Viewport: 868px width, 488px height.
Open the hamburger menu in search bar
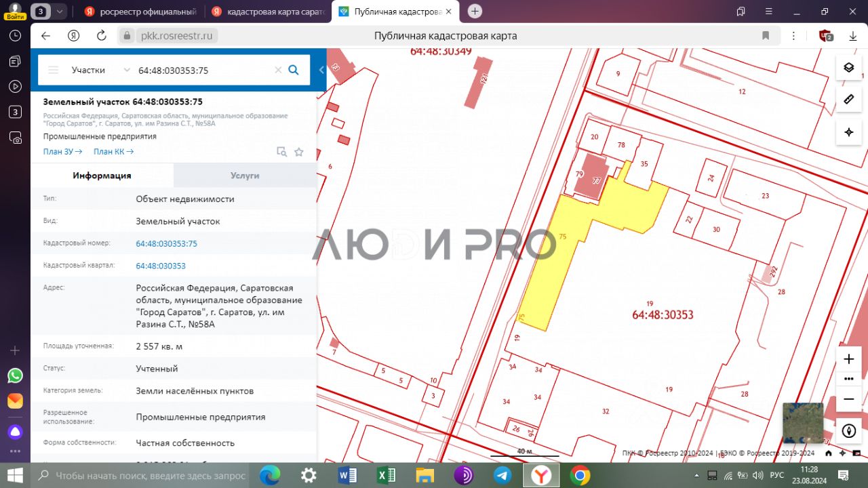[x=54, y=70]
